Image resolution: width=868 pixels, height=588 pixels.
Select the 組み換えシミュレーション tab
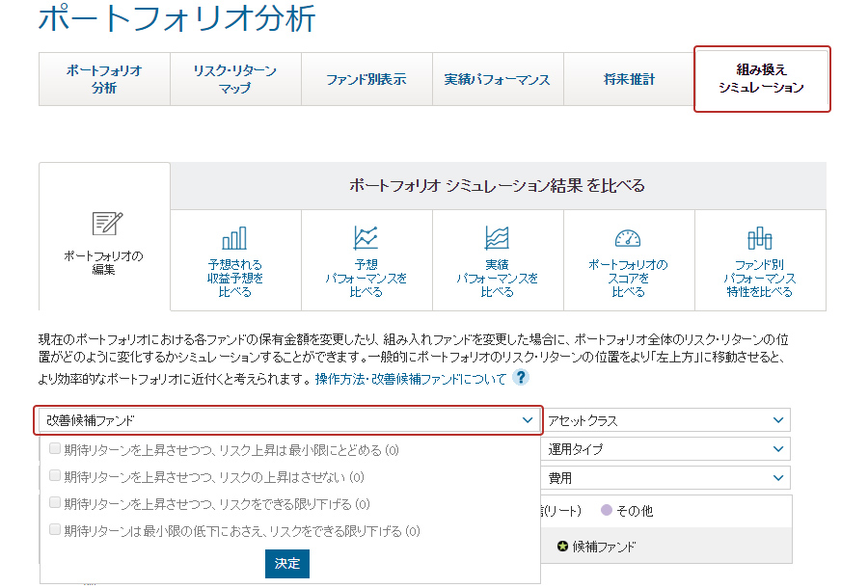coord(762,78)
